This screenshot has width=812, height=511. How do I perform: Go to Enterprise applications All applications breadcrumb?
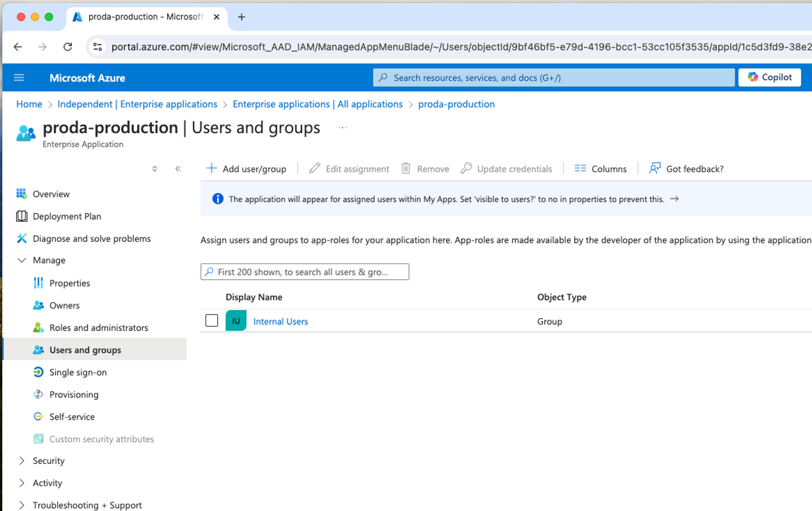[317, 104]
